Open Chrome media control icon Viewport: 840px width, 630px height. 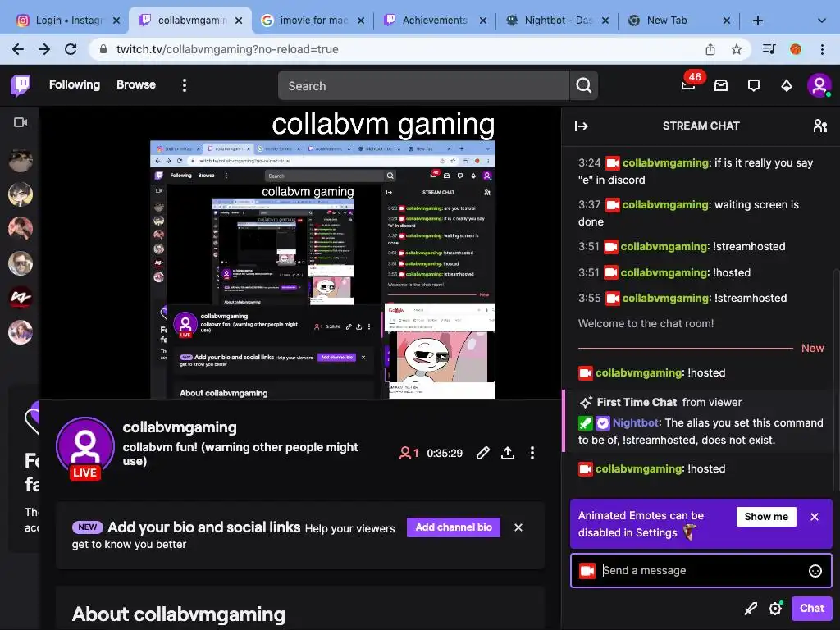[x=769, y=49]
